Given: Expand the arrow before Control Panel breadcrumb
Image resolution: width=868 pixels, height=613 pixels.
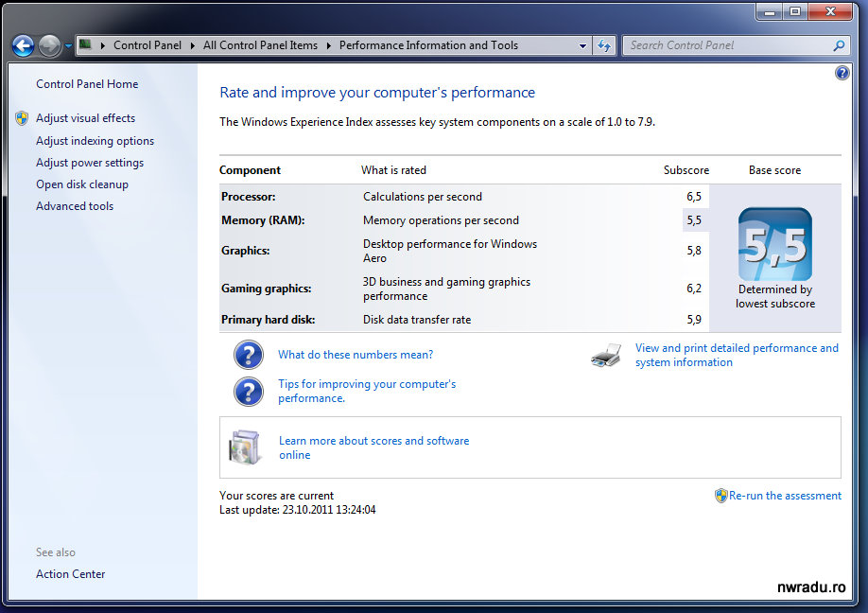Looking at the screenshot, I should point(103,45).
